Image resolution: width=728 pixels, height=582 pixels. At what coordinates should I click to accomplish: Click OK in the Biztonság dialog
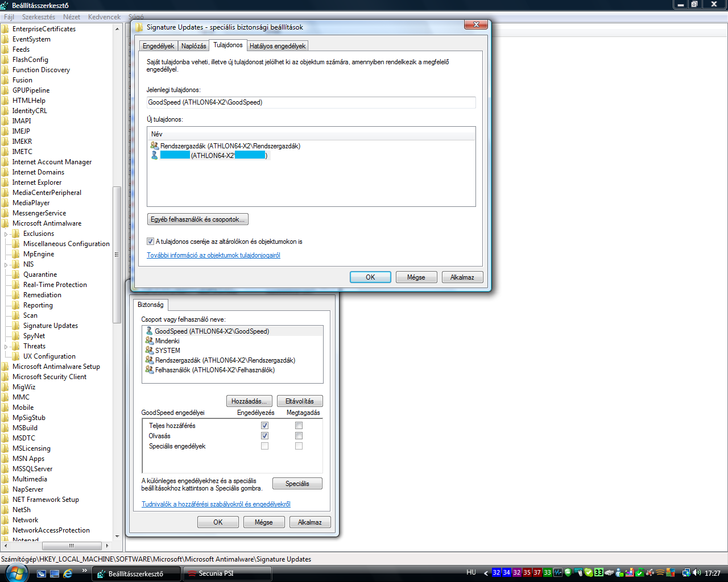[218, 522]
